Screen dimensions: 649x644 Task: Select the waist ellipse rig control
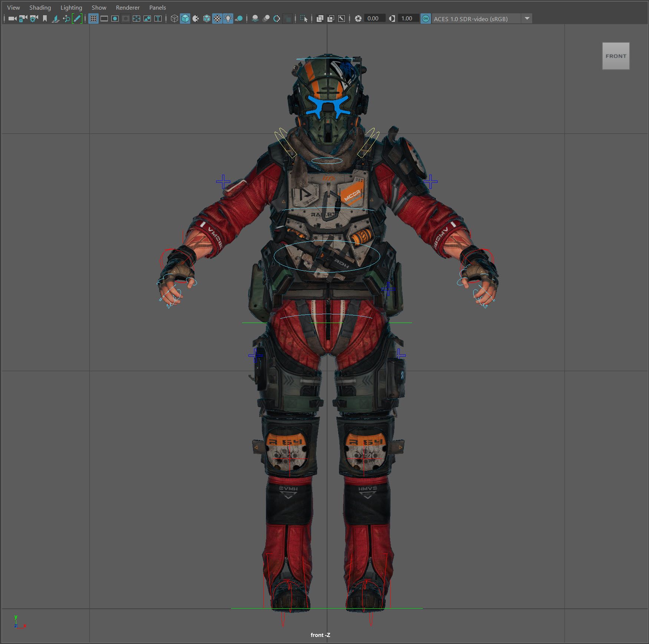pos(327,256)
